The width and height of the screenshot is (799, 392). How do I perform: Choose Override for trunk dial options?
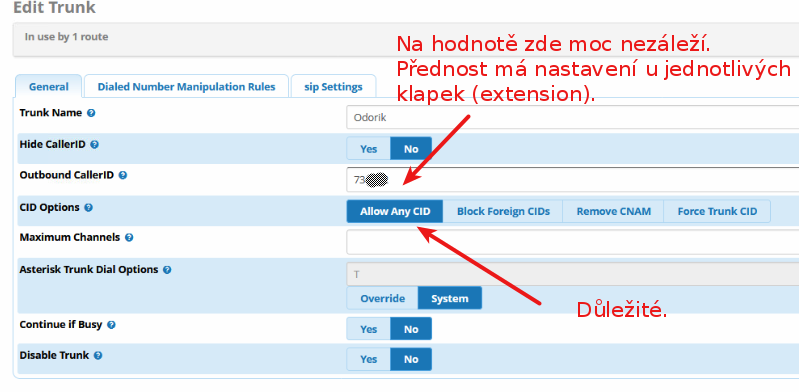pyautogui.click(x=383, y=298)
